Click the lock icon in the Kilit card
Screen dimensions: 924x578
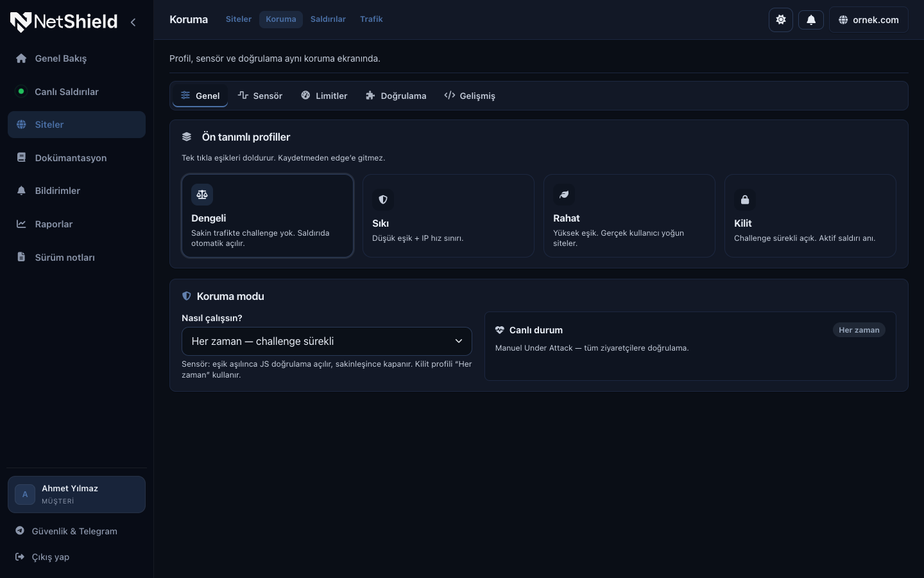(x=745, y=200)
